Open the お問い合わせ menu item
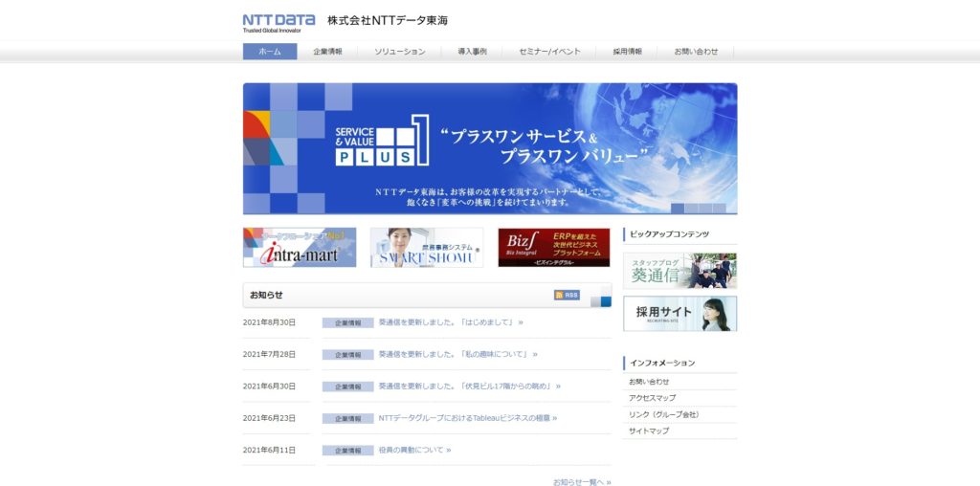 696,52
